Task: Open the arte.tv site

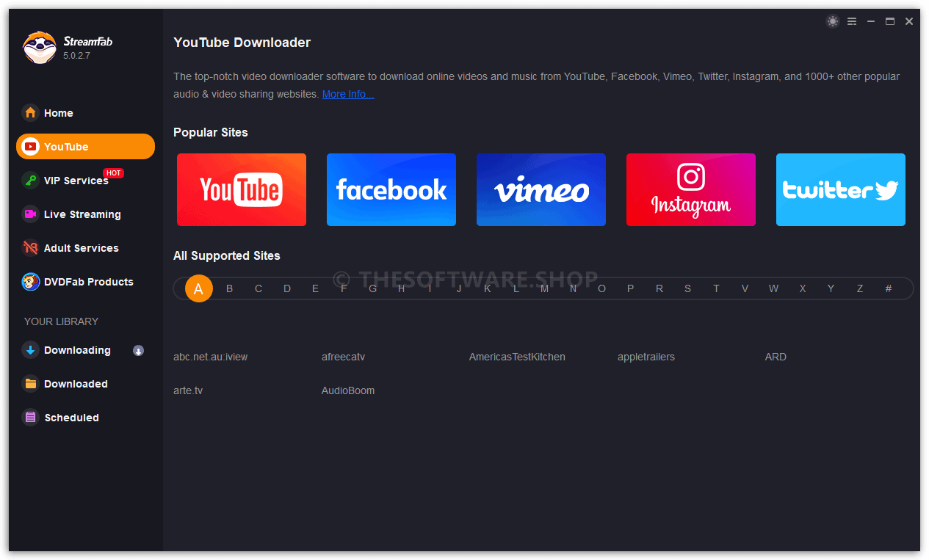Action: point(188,390)
